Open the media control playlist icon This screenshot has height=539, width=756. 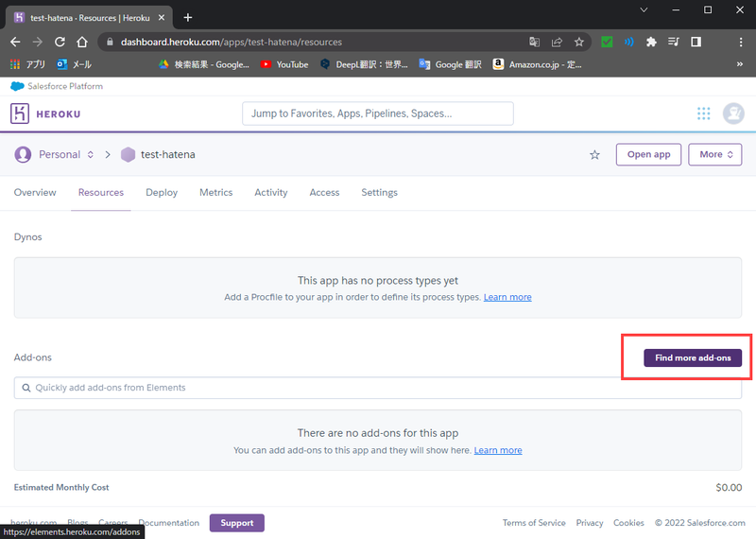(x=674, y=42)
